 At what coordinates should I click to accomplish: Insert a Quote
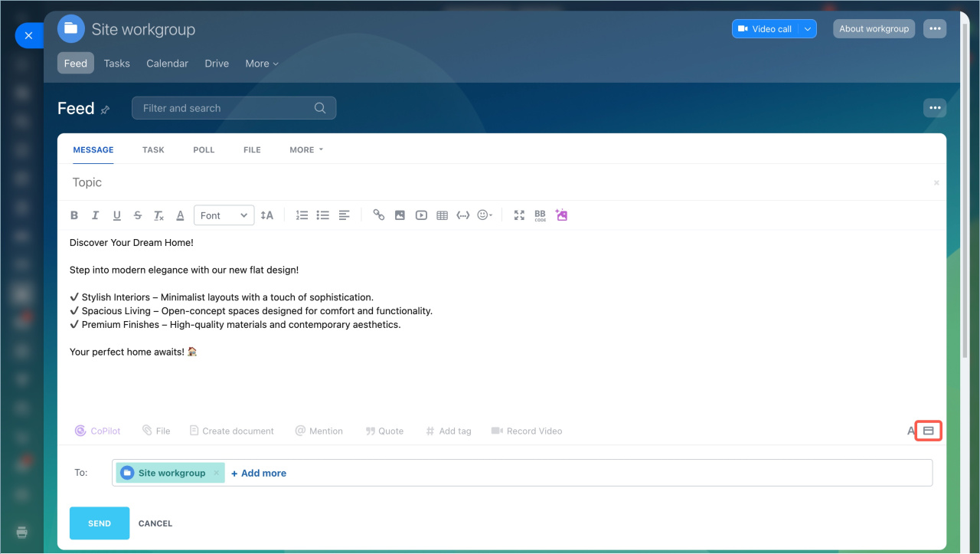coord(384,431)
